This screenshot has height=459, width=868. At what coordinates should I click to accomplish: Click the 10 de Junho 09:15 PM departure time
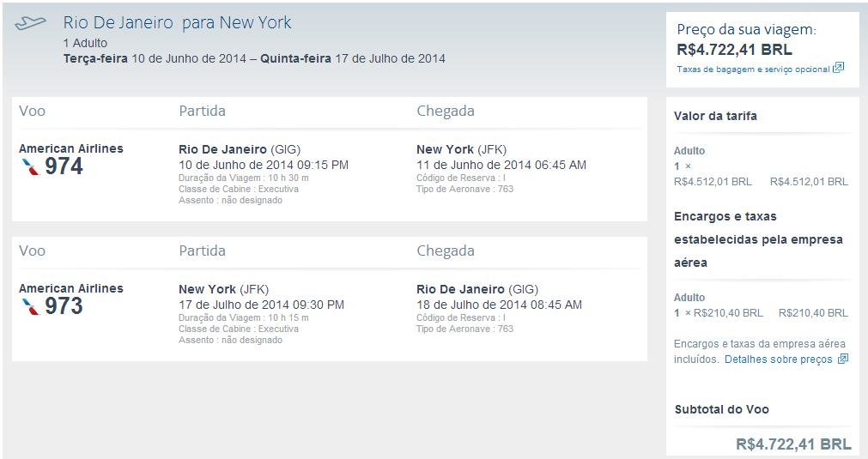pos(264,165)
